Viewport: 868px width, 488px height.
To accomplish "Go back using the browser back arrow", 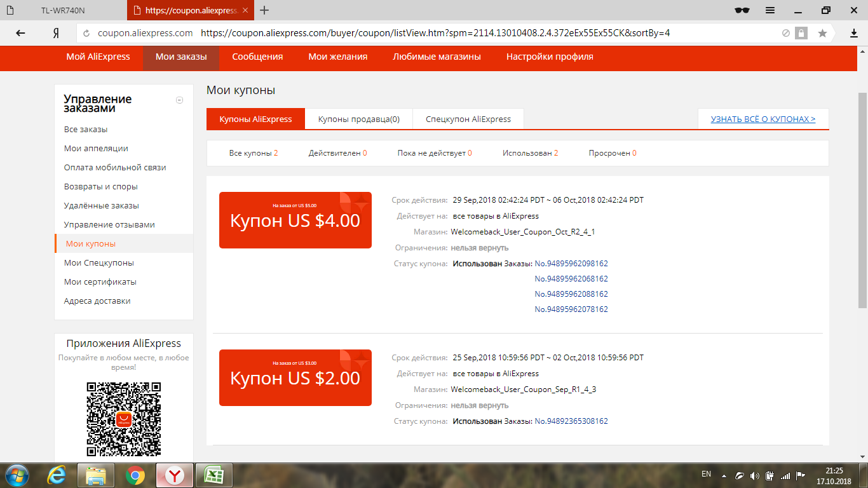I will 21,33.
